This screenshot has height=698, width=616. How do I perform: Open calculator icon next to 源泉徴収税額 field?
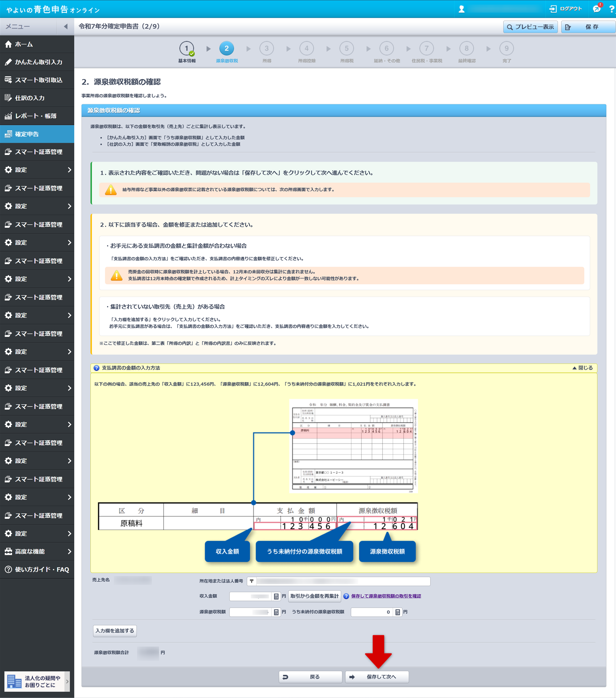tap(276, 612)
